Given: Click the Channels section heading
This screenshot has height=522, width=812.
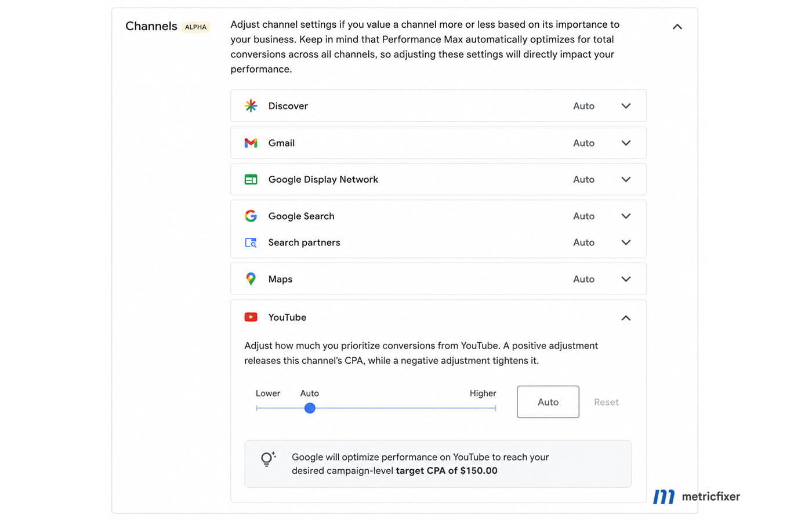Looking at the screenshot, I should pos(151,26).
